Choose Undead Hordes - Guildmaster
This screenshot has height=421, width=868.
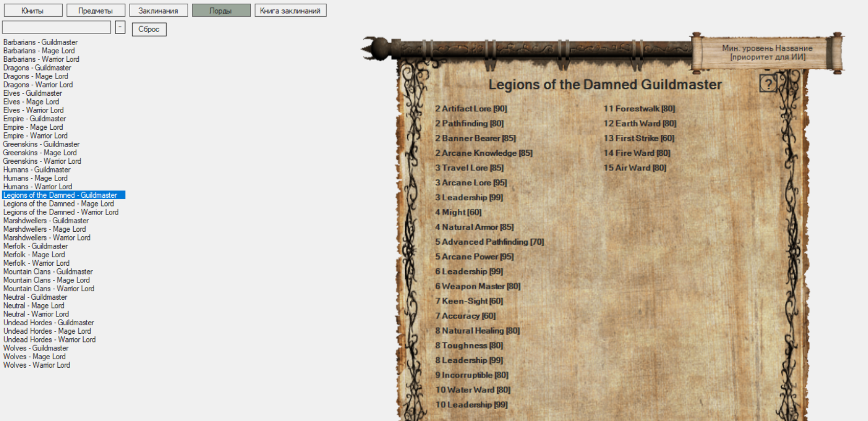pyautogui.click(x=49, y=323)
